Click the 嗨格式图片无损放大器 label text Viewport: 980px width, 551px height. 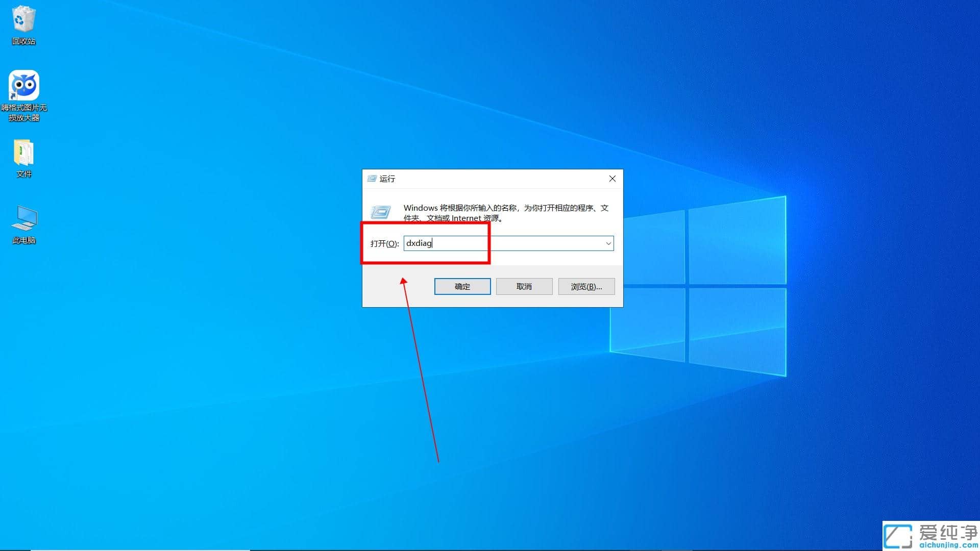(x=23, y=113)
